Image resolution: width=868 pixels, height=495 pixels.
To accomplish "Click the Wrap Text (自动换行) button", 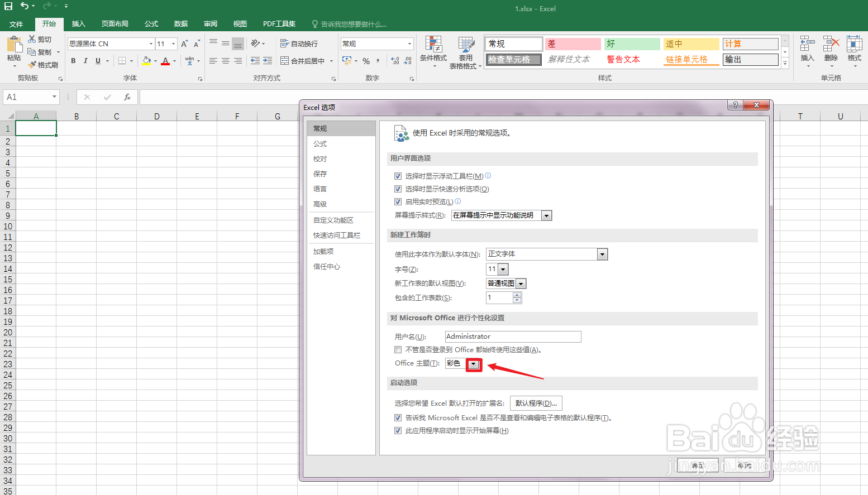I will pyautogui.click(x=299, y=44).
